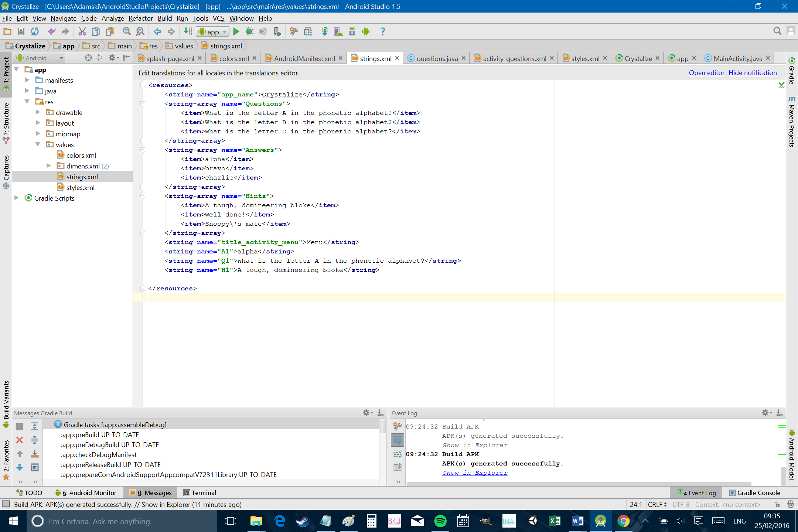The width and height of the screenshot is (798, 532).
Task: Toggle Gradle Console tool window
Action: coord(754,492)
